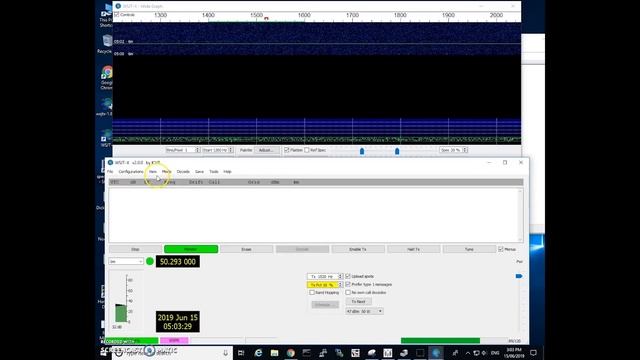Enable the Band Hopping checkbox
The height and width of the screenshot is (360, 640).
click(312, 293)
